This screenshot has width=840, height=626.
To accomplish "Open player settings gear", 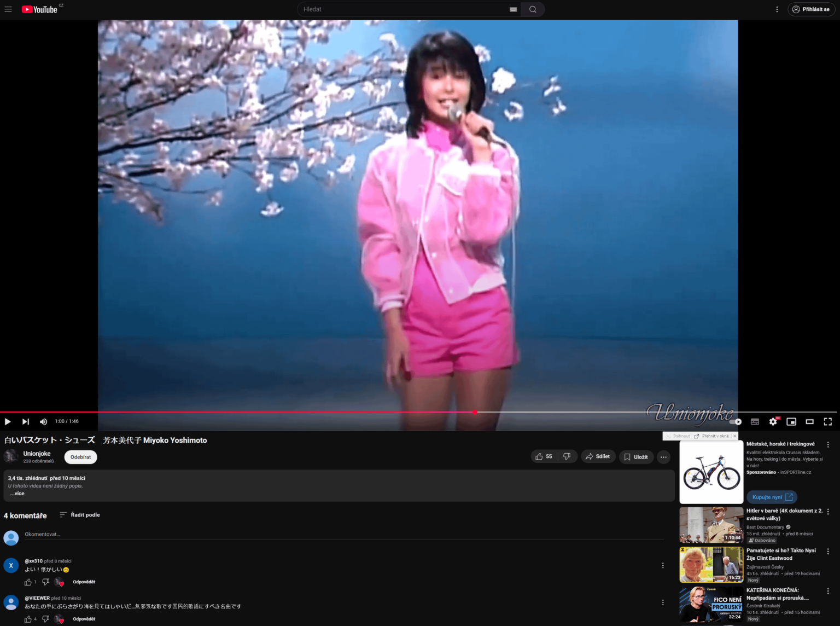I will [x=773, y=421].
